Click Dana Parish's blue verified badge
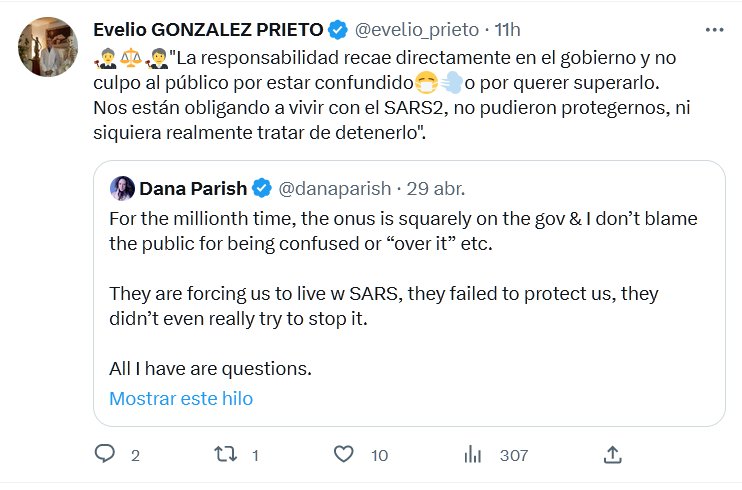Image resolution: width=742 pixels, height=490 pixels. pos(262,187)
